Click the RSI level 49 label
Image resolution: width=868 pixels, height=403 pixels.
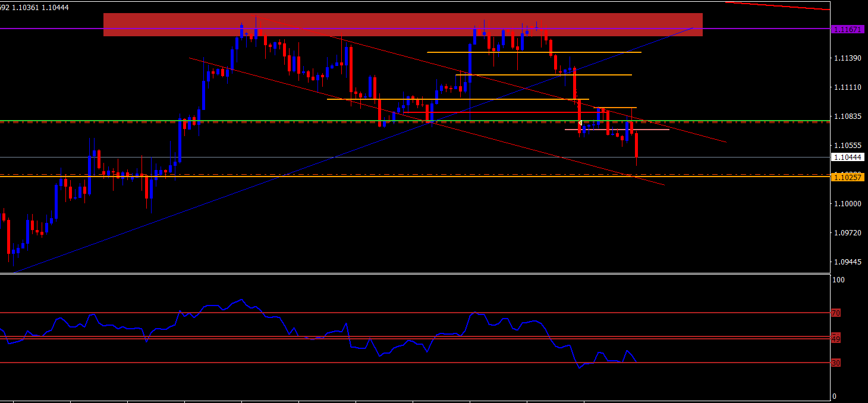click(x=836, y=339)
